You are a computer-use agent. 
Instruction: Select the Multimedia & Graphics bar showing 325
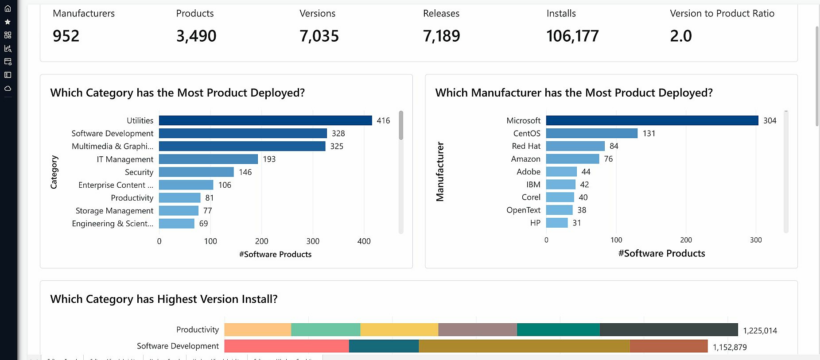[x=242, y=147]
